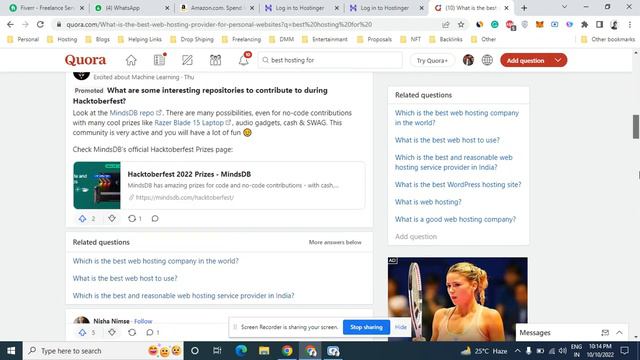The image size is (640, 360).
Task: Open the Following list icon in Quora header
Action: (x=160, y=60)
